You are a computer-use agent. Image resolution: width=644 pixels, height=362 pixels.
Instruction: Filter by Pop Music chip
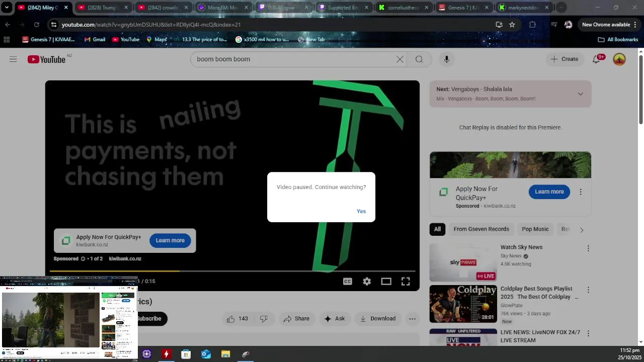pos(535,229)
